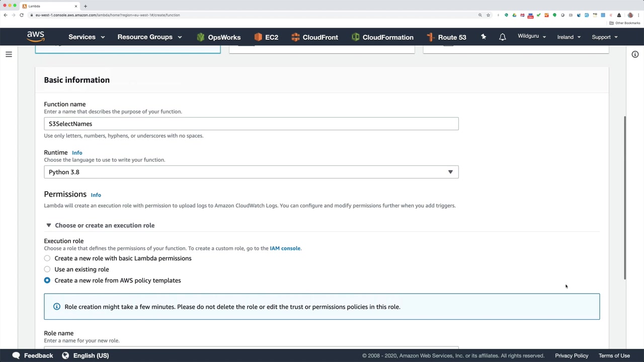Click the Role name label text
The width and height of the screenshot is (644, 362).
click(x=58, y=333)
